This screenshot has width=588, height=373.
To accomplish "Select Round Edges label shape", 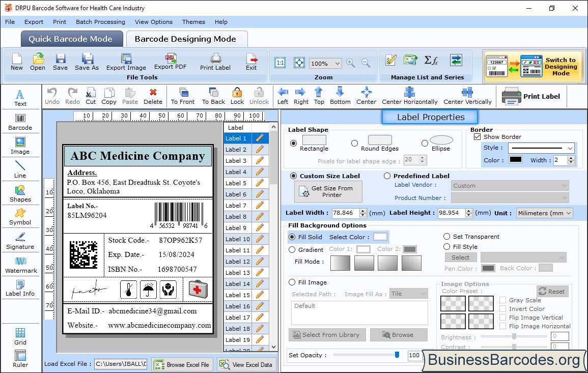I will point(354,143).
